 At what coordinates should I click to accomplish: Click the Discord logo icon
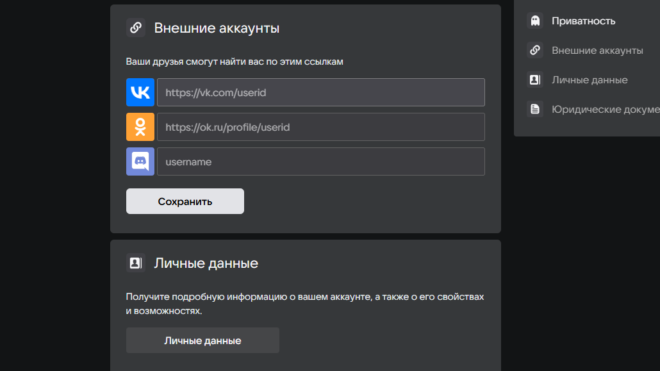tap(140, 161)
